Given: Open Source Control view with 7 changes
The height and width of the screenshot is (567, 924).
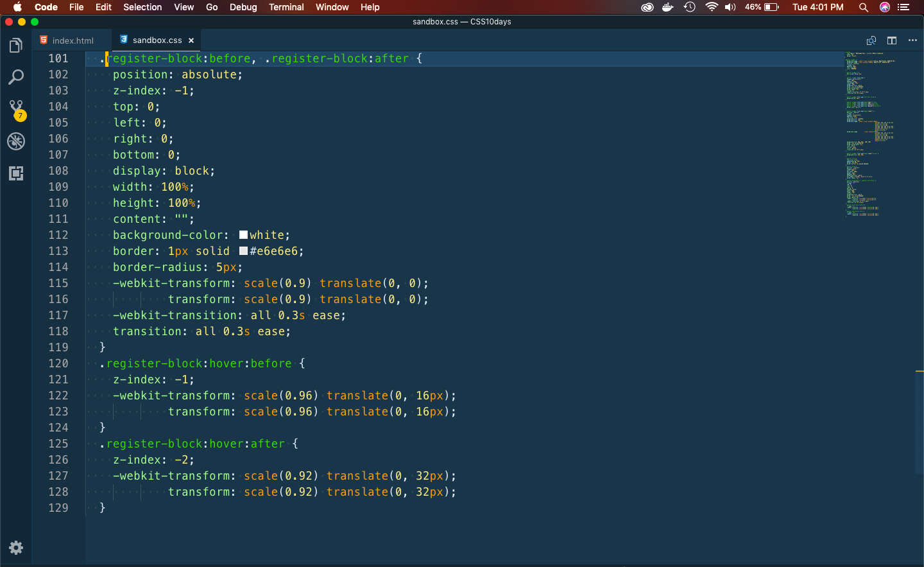Looking at the screenshot, I should click(17, 110).
